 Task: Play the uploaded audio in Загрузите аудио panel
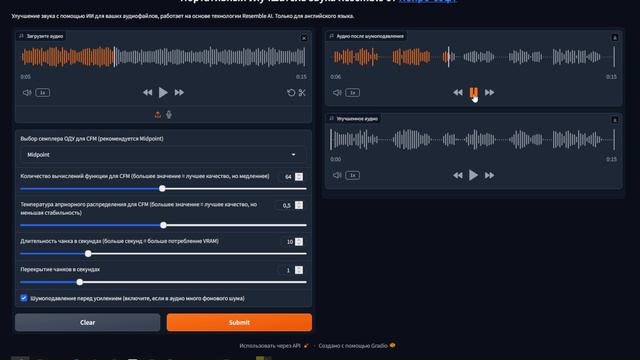click(163, 93)
